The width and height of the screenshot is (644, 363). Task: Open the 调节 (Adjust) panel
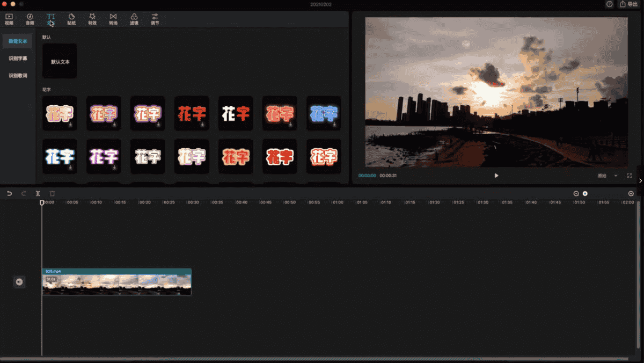[155, 19]
